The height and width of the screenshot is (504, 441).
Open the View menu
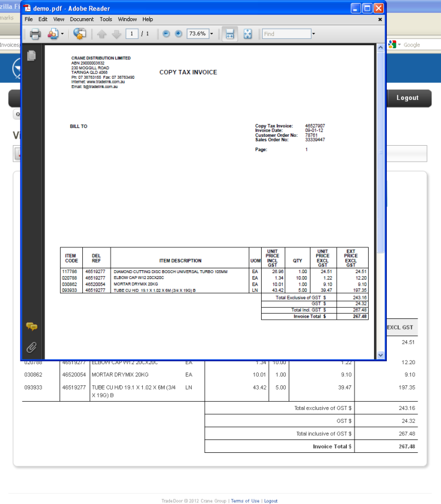click(59, 19)
